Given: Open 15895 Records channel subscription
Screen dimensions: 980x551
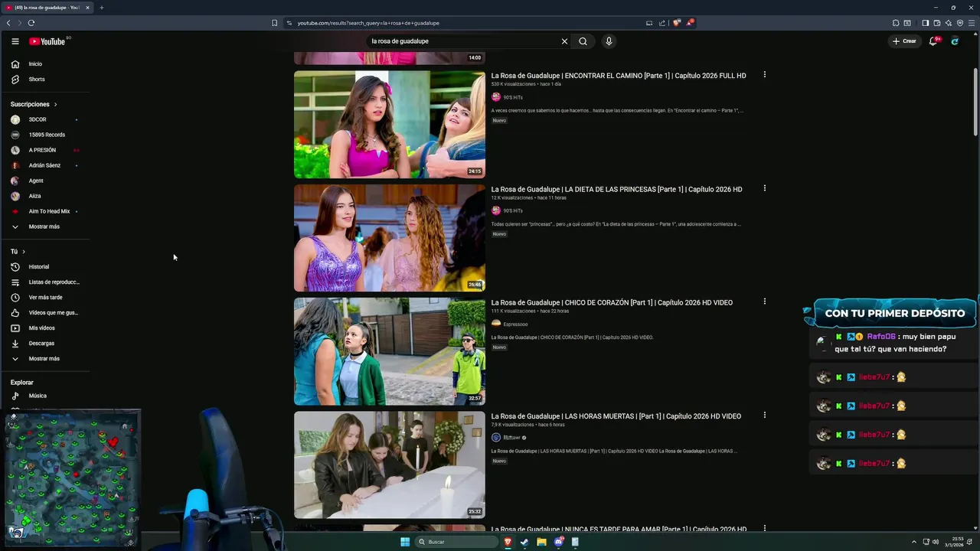Looking at the screenshot, I should click(46, 135).
